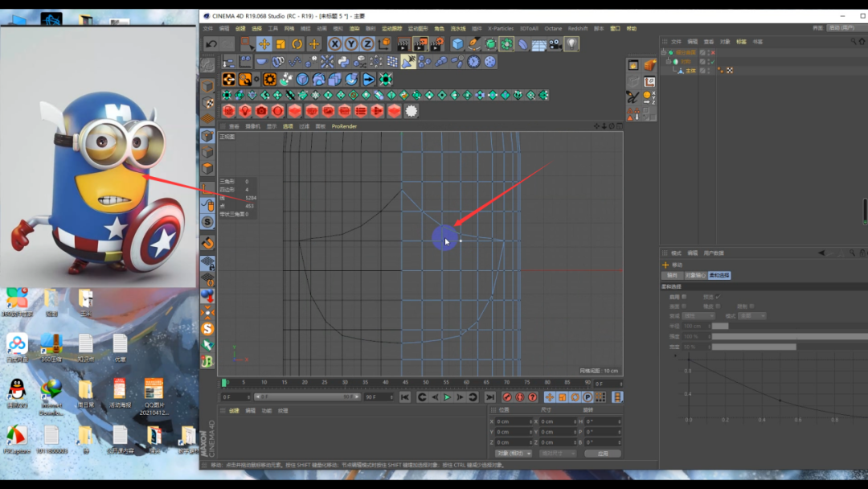The width and height of the screenshot is (868, 489).
Task: Open the 模式 dropdown showing 全部
Action: pyautogui.click(x=751, y=315)
